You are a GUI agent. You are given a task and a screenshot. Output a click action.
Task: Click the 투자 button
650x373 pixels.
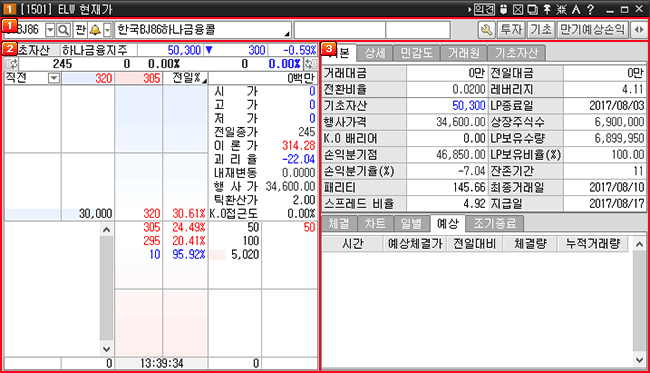511,30
